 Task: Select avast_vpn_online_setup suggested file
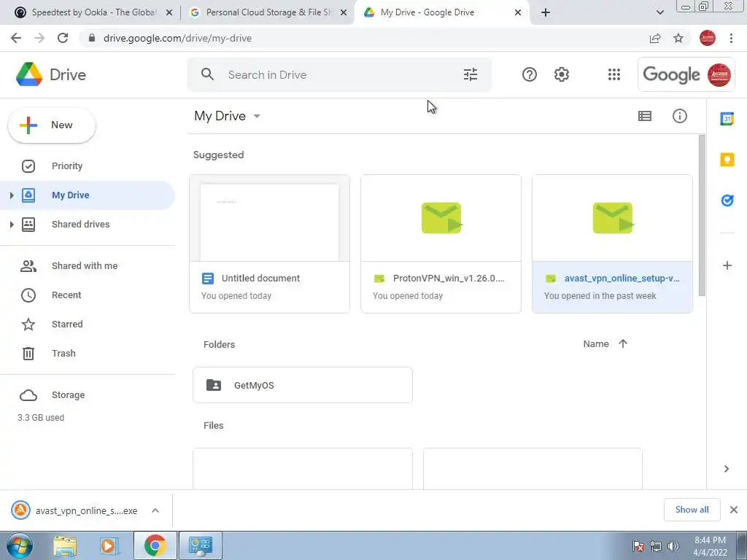click(612, 244)
